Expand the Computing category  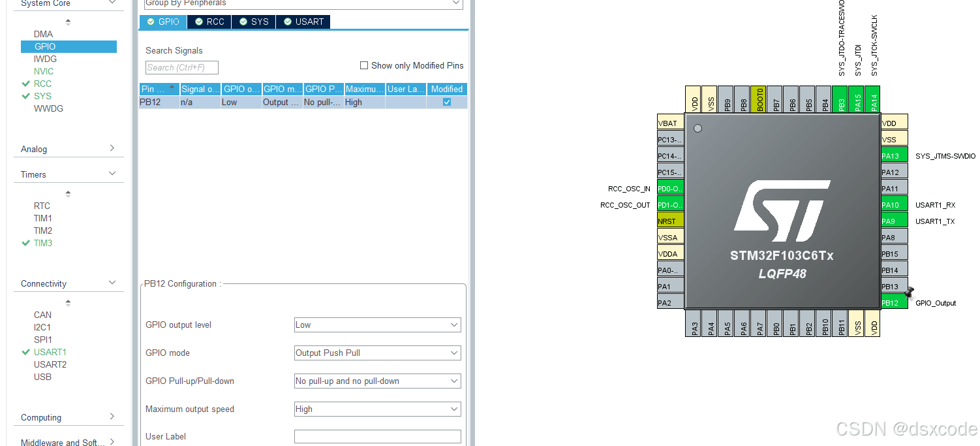click(112, 417)
